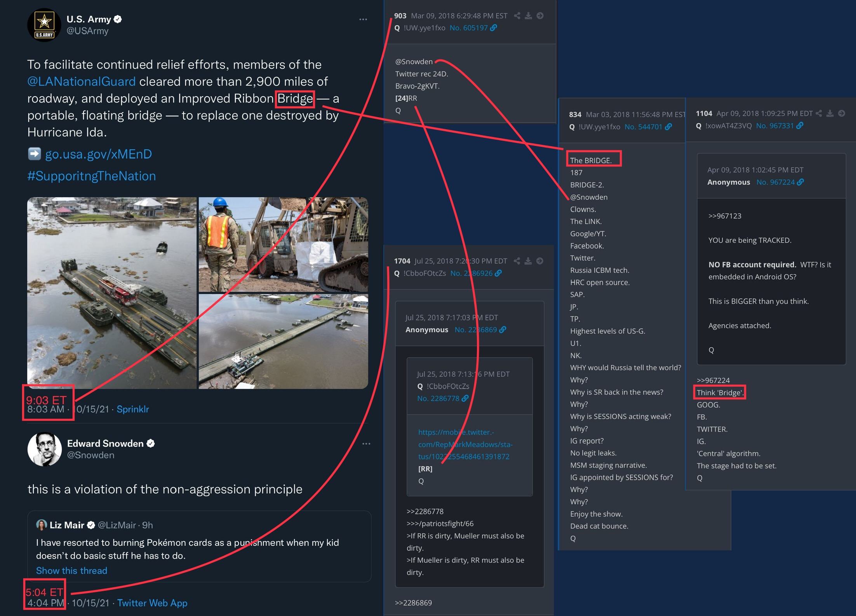The image size is (856, 616).
Task: Click the "'Central' algorithm." line in post 1104
Action: [x=728, y=453]
